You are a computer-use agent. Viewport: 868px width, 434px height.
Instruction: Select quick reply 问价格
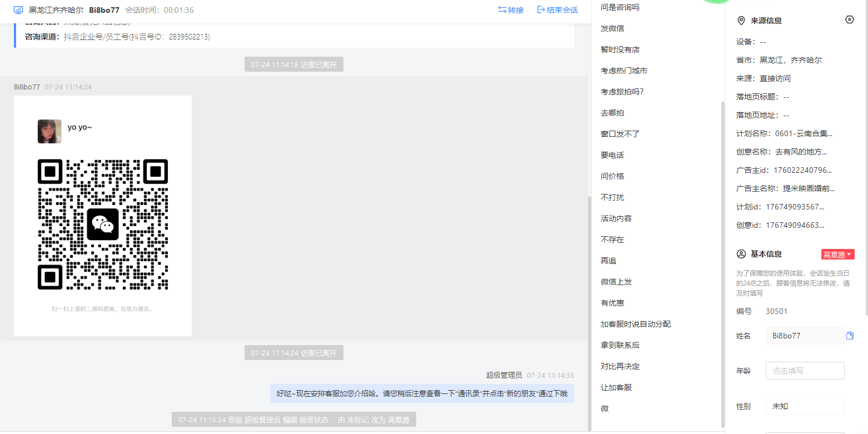612,176
